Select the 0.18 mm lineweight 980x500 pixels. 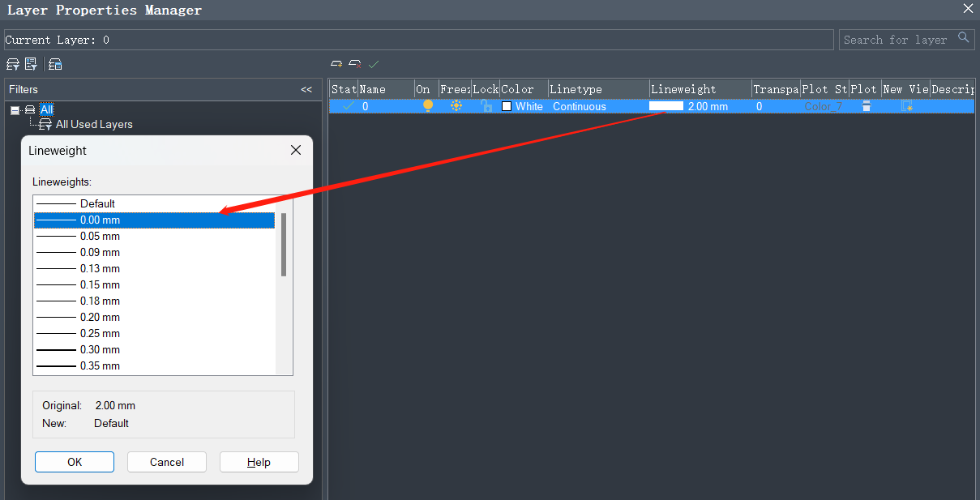(x=154, y=301)
